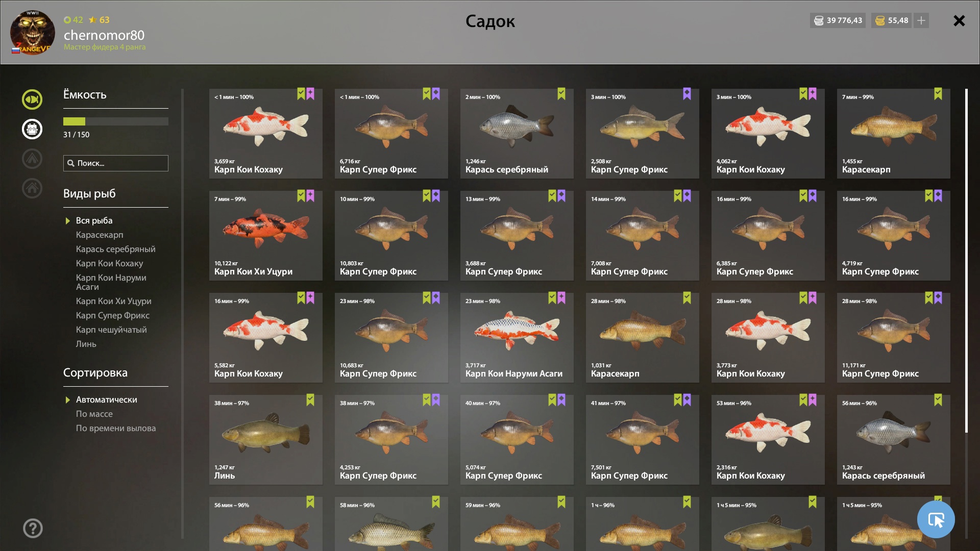
Task: Open the help question mark icon
Action: coord(33,528)
